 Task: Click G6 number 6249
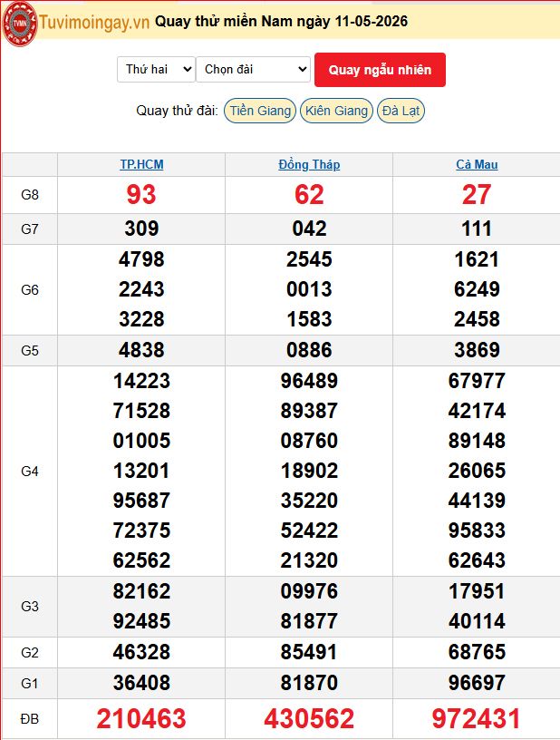477,289
